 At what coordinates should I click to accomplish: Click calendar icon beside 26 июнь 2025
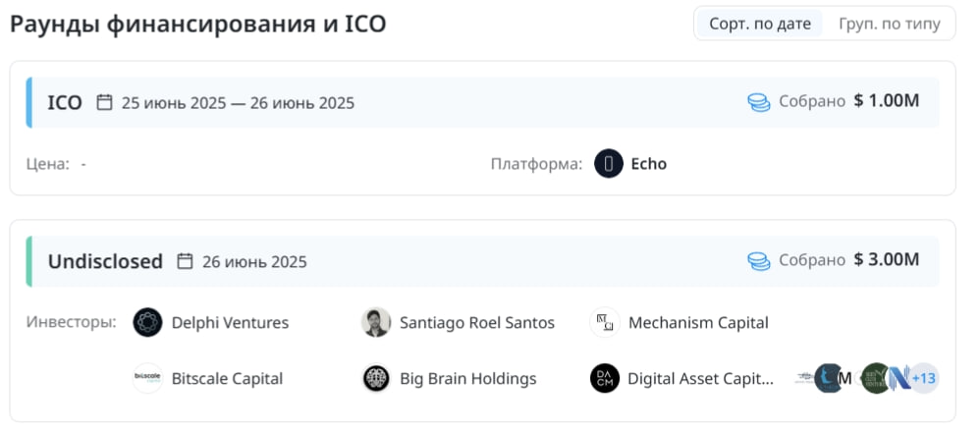[x=185, y=261]
